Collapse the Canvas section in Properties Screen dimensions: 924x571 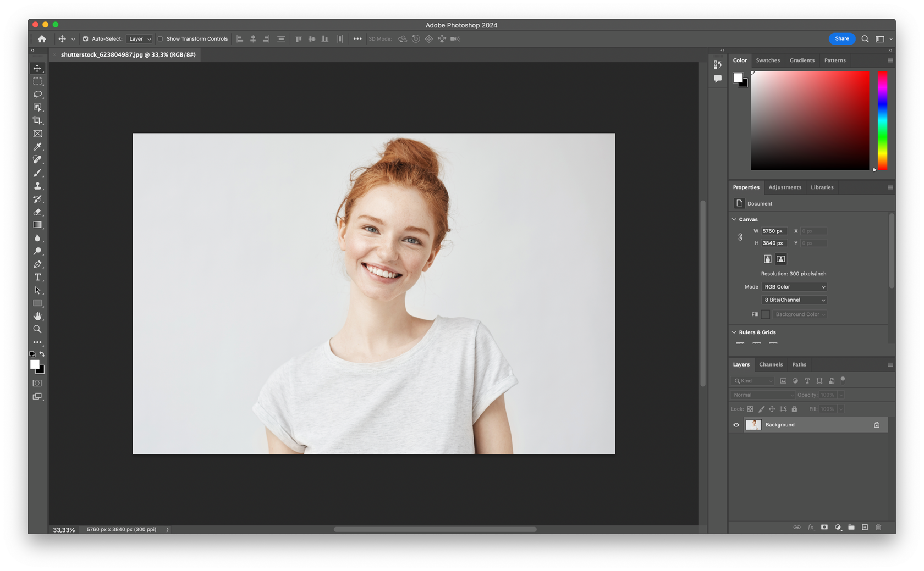tap(734, 219)
